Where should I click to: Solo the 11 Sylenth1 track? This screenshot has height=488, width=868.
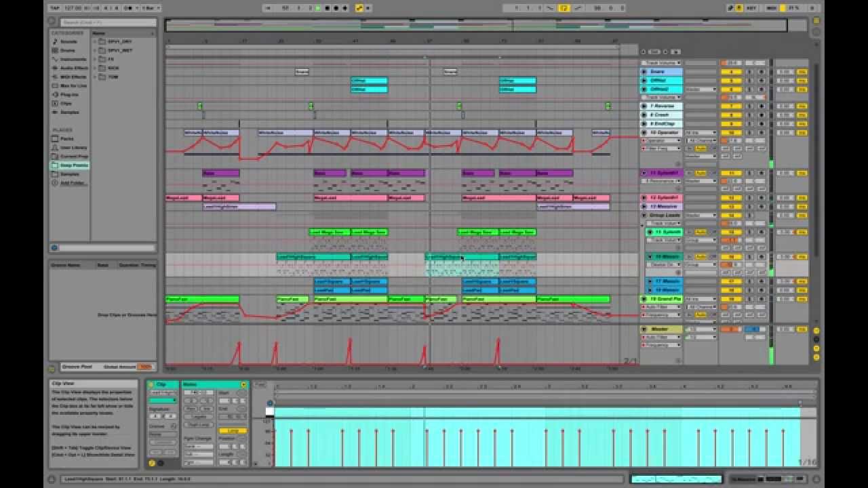[x=750, y=174]
